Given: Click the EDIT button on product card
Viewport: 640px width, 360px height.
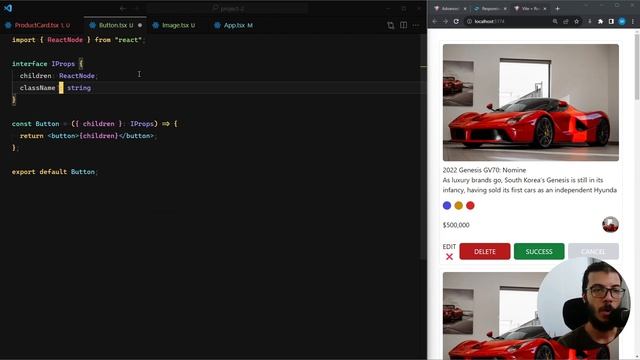Looking at the screenshot, I should click(449, 247).
